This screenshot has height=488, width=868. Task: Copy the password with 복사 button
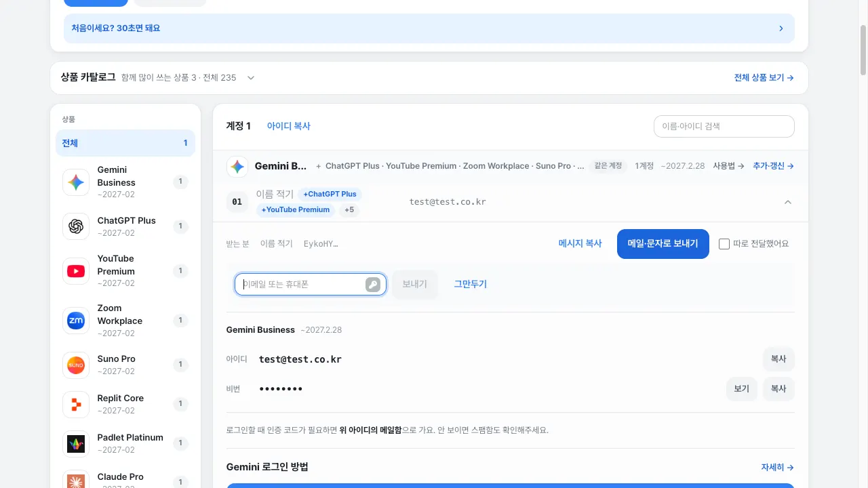point(778,389)
